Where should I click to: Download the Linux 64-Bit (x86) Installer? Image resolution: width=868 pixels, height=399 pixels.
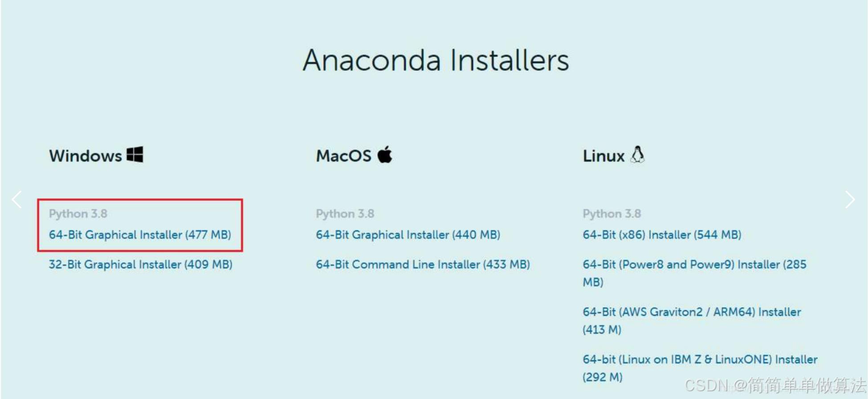coord(662,235)
